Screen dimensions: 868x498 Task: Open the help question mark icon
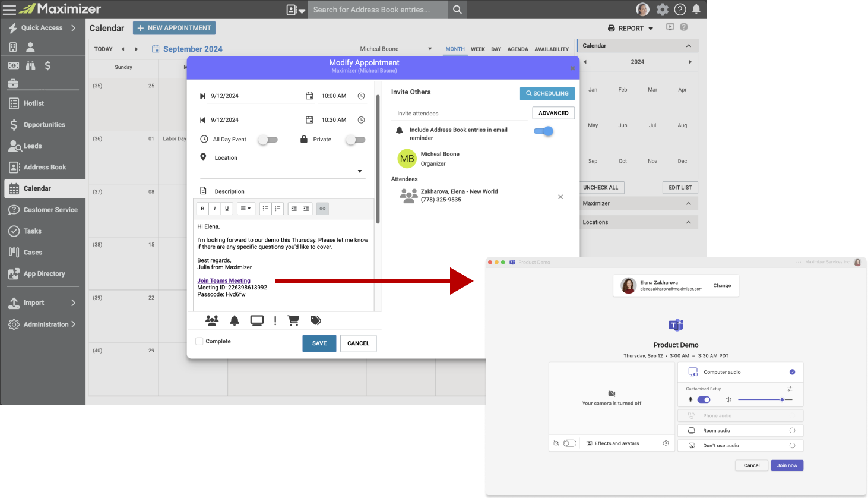tap(680, 10)
